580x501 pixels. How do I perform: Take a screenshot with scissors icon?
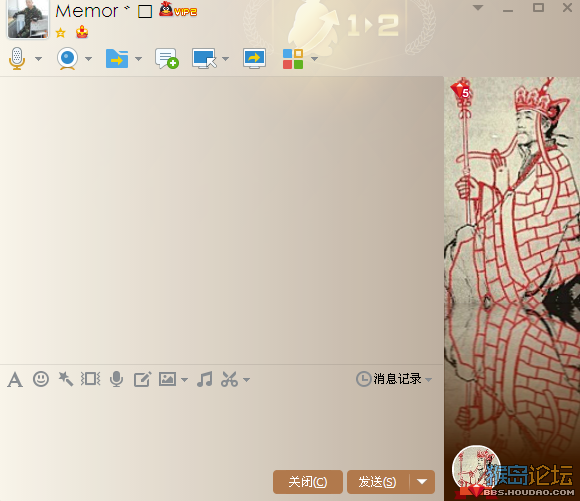[229, 379]
